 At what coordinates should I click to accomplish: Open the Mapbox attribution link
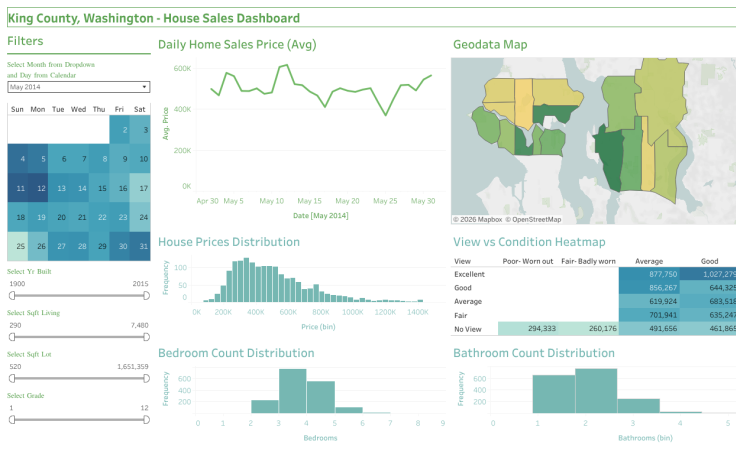tap(480, 219)
